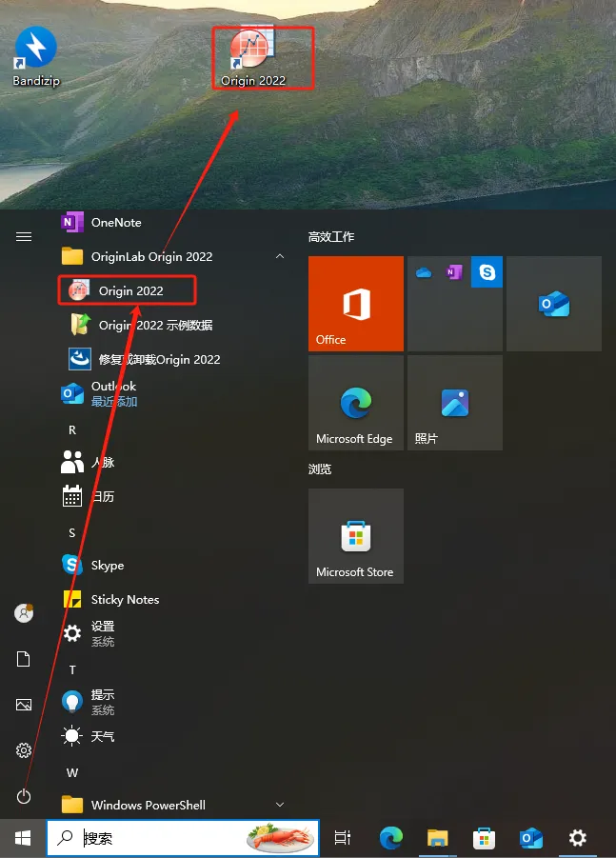
Task: Select 修复或卸载Origin 2022 entry
Action: pyautogui.click(x=145, y=360)
